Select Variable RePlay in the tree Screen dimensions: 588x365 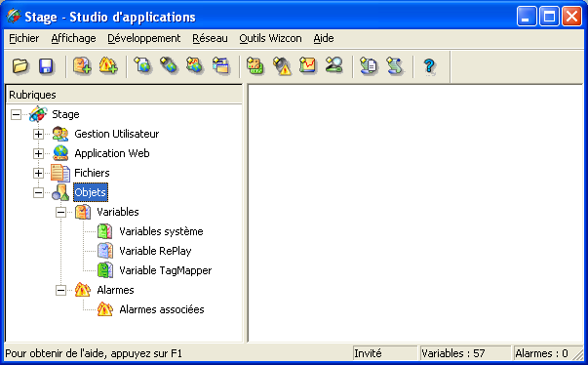click(x=155, y=251)
